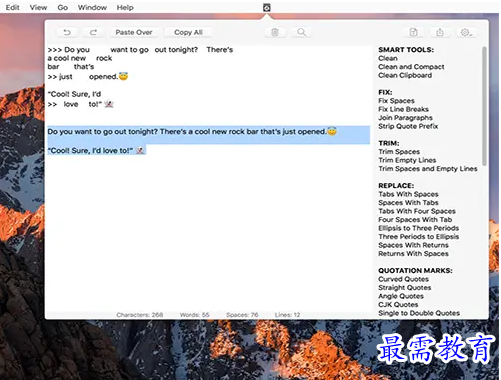This screenshot has height=380, width=501.
Task: Click the Characters count in status bar
Action: point(140,315)
